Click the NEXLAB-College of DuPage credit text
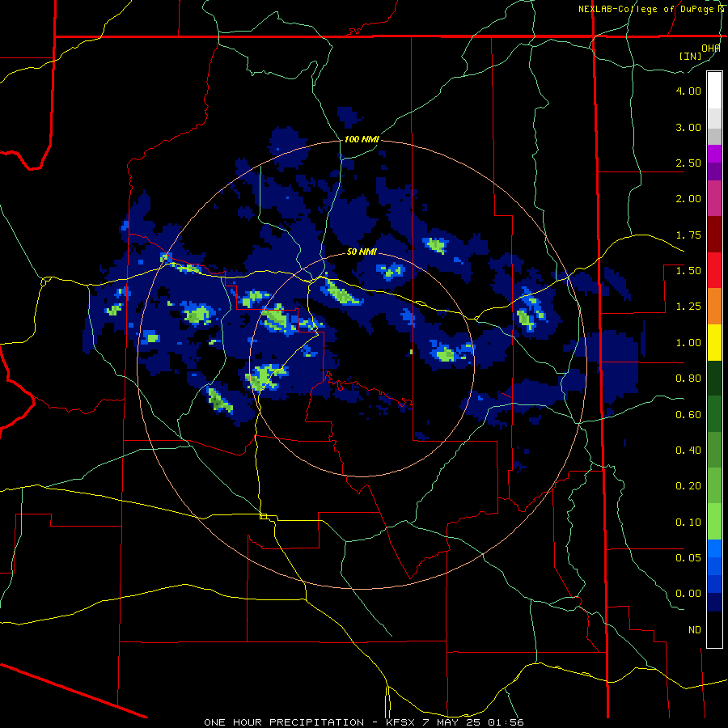The width and height of the screenshot is (728, 728). pos(651,9)
